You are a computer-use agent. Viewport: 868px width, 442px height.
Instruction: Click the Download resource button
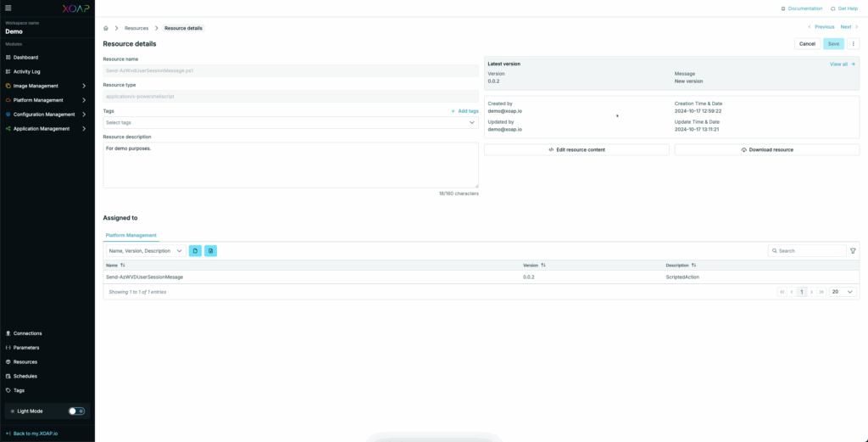point(766,149)
